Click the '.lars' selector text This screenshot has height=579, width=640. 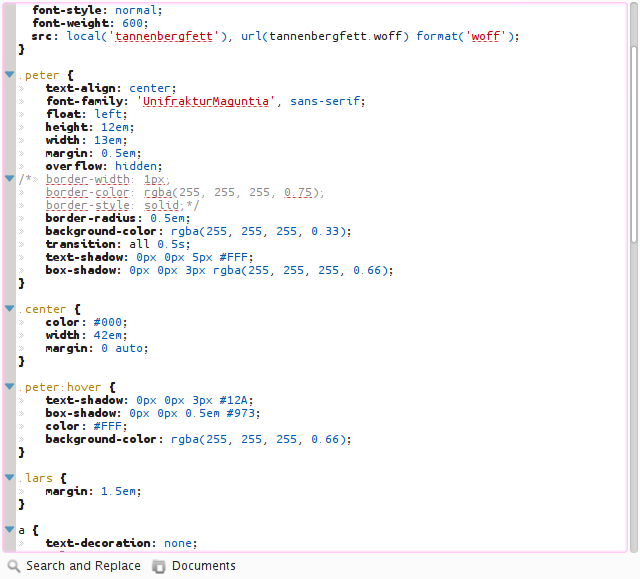(36, 478)
